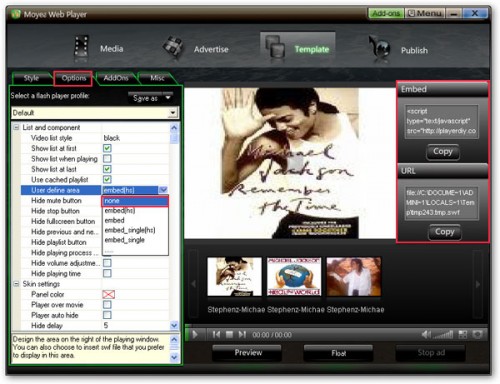The height and width of the screenshot is (384, 500).
Task: Toggle the playlist icon in player bar
Action: 463,334
